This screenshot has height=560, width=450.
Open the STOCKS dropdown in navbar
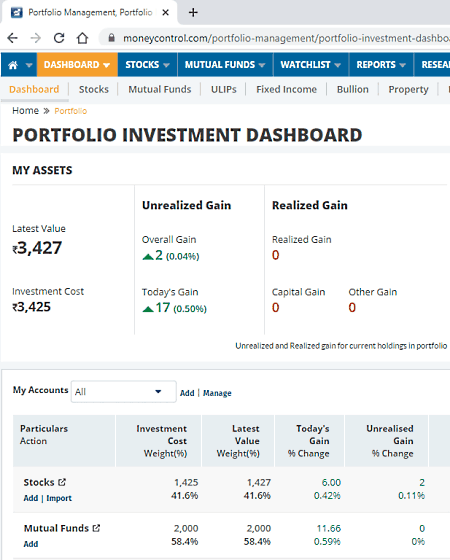point(148,65)
